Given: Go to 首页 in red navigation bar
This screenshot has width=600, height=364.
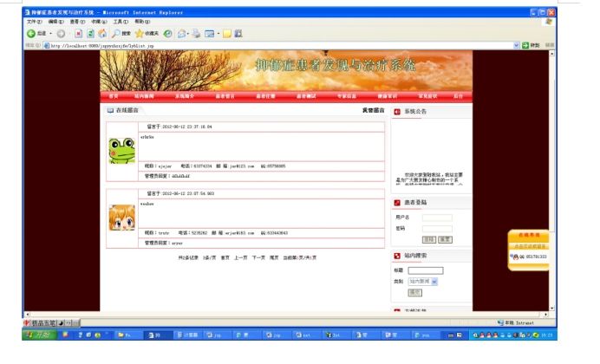Looking at the screenshot, I should [114, 96].
